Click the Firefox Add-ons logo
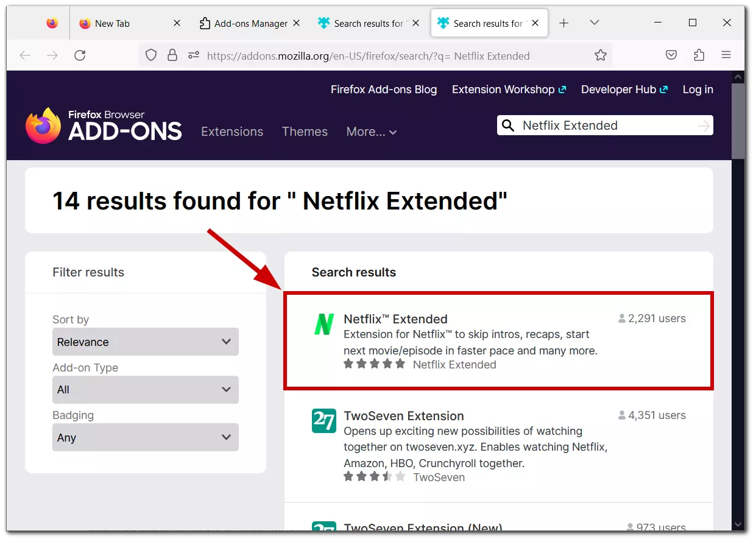756x542 pixels. [104, 126]
